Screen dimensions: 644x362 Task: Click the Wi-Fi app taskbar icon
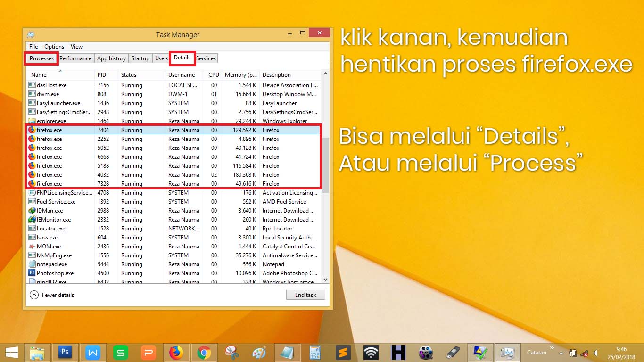[x=371, y=352]
